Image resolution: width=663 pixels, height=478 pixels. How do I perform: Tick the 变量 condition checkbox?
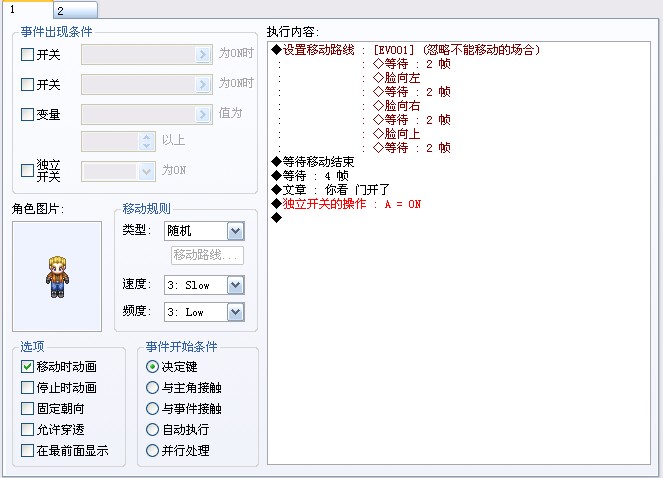point(27,114)
